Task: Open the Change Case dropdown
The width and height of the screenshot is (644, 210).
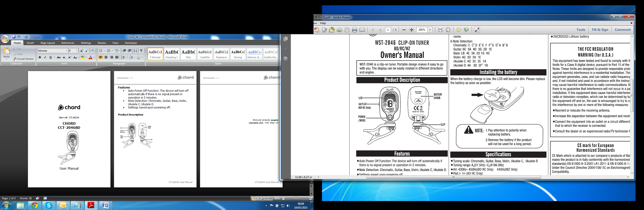Action: click(x=76, y=58)
